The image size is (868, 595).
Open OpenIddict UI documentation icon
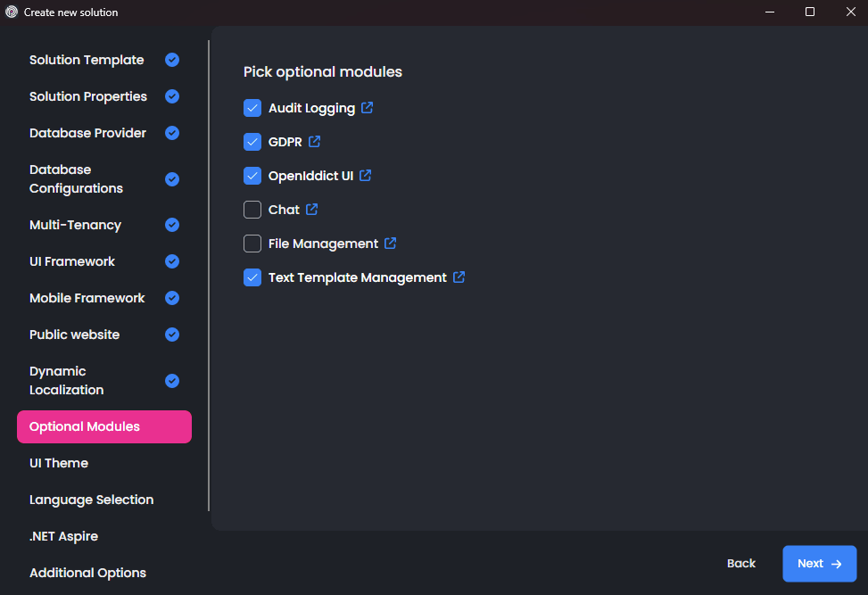[364, 175]
